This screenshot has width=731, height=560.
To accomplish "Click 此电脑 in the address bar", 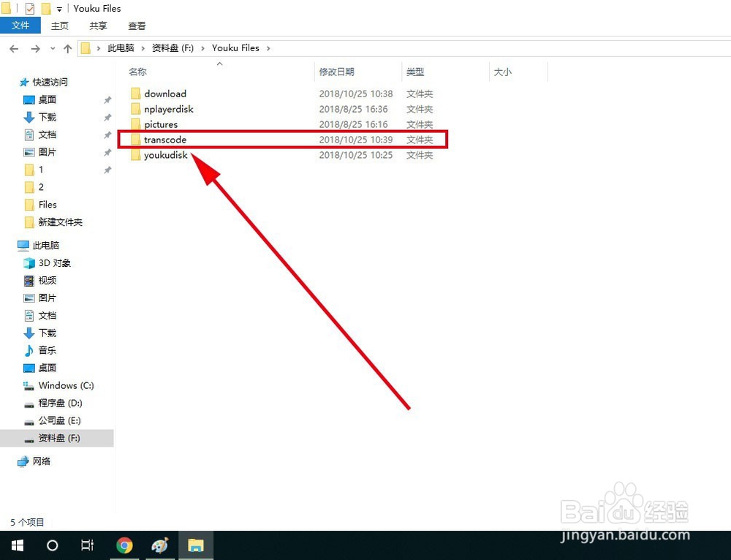I will tap(121, 48).
